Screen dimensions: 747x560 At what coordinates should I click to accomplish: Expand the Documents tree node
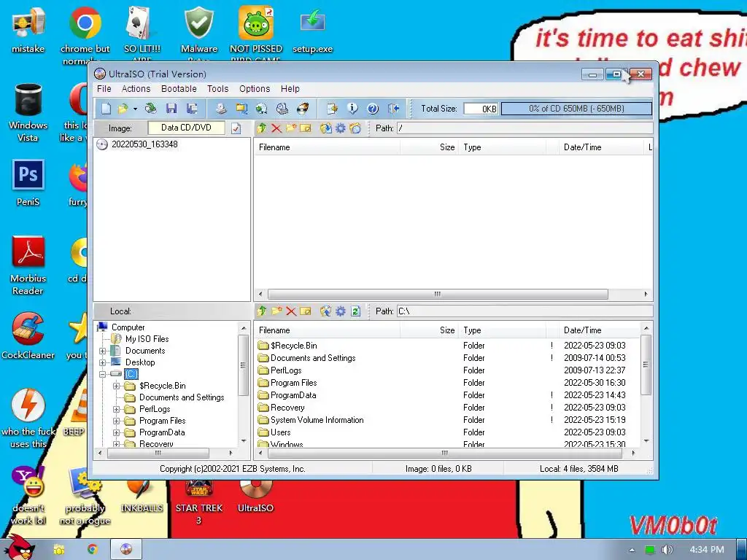(x=102, y=351)
